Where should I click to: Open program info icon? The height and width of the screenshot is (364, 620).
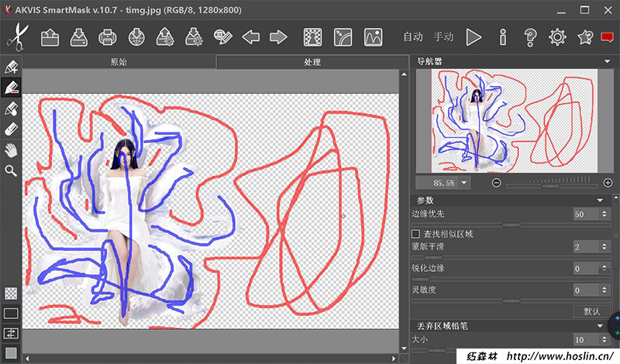click(502, 37)
